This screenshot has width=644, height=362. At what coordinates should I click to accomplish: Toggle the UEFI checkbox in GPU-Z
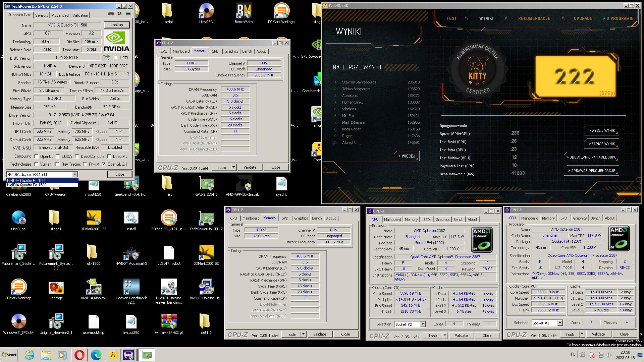(x=116, y=58)
